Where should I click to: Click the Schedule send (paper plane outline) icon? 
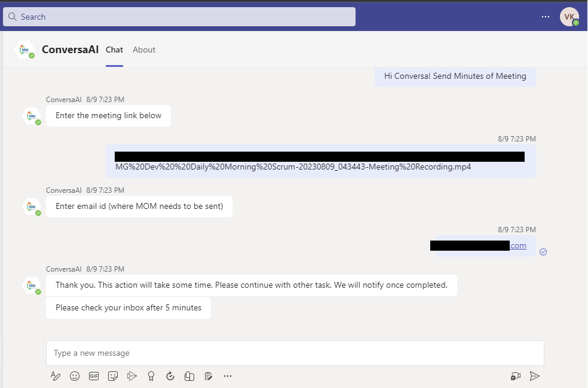tap(132, 376)
